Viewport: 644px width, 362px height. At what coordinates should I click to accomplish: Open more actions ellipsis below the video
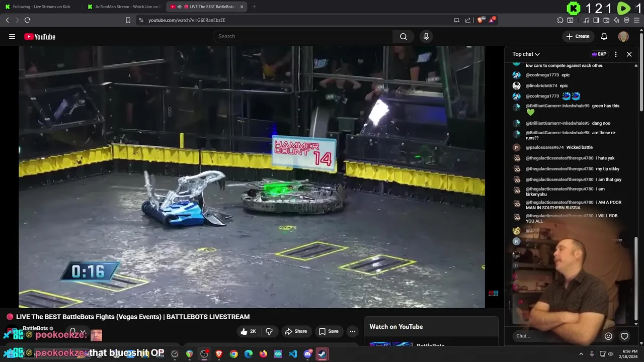352,331
